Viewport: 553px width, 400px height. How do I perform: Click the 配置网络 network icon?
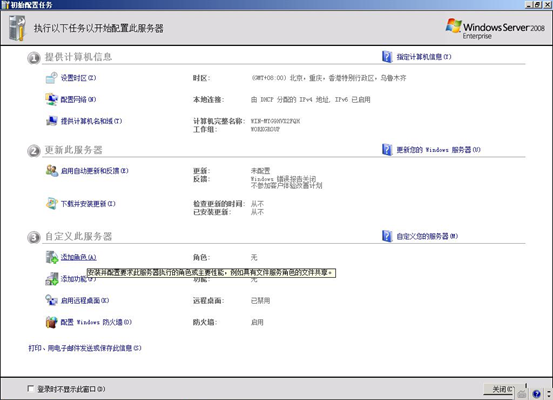click(x=51, y=99)
